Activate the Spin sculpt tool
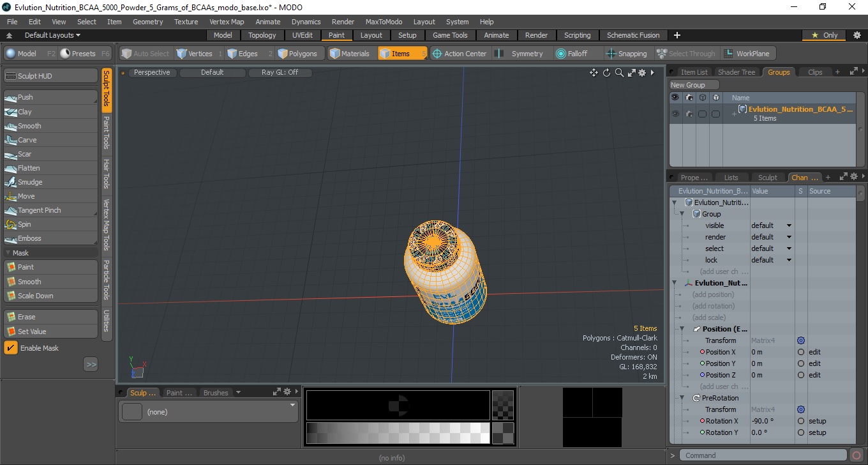 (50, 224)
